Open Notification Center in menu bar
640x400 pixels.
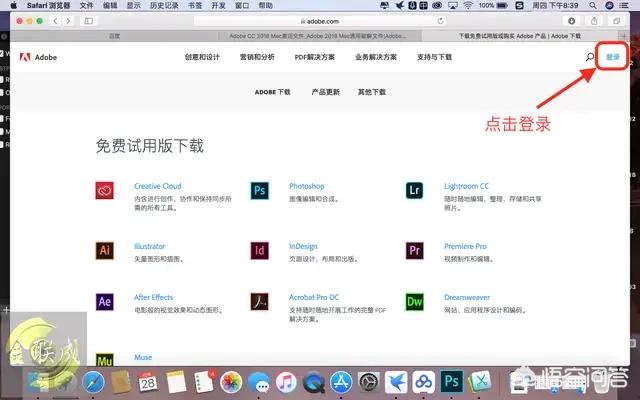pyautogui.click(x=624, y=5)
